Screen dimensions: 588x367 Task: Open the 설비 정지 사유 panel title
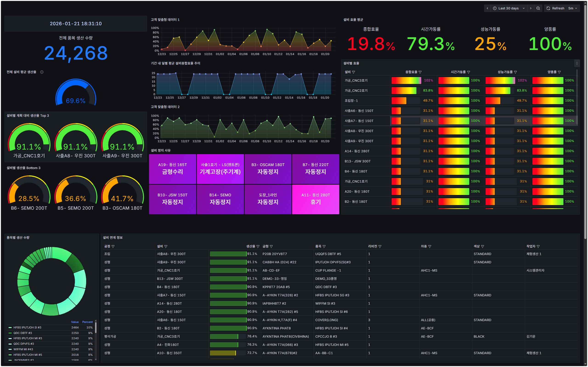tap(161, 150)
